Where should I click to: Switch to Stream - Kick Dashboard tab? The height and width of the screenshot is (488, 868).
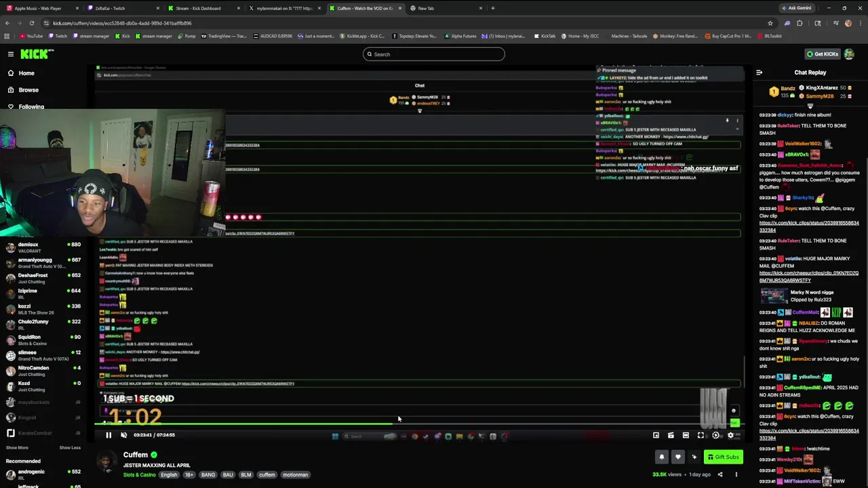coord(203,8)
